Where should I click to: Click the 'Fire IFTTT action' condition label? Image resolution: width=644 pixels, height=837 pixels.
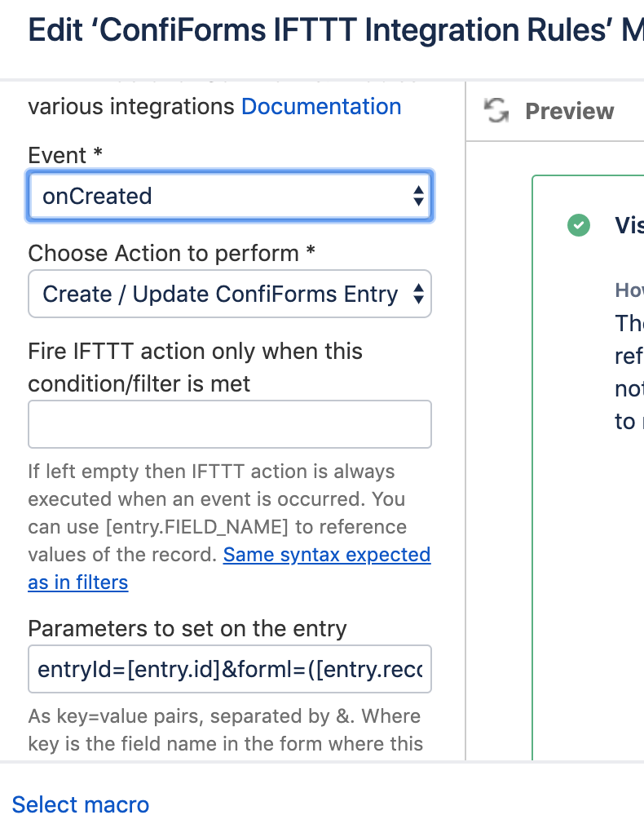[196, 367]
